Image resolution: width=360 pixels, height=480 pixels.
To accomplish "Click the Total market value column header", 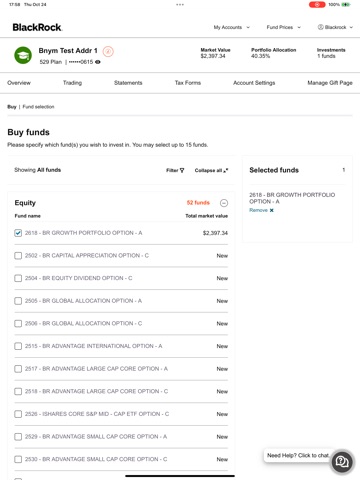I will click(x=207, y=216).
